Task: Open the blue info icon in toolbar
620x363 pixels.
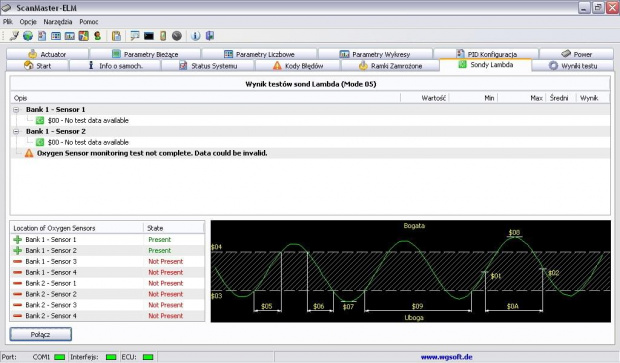Action: click(x=195, y=36)
